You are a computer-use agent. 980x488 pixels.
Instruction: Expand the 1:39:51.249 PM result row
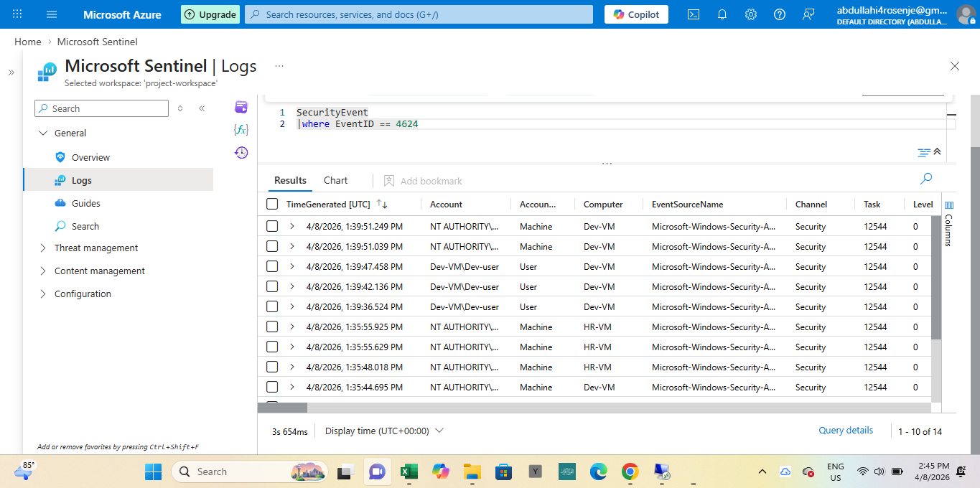point(292,226)
